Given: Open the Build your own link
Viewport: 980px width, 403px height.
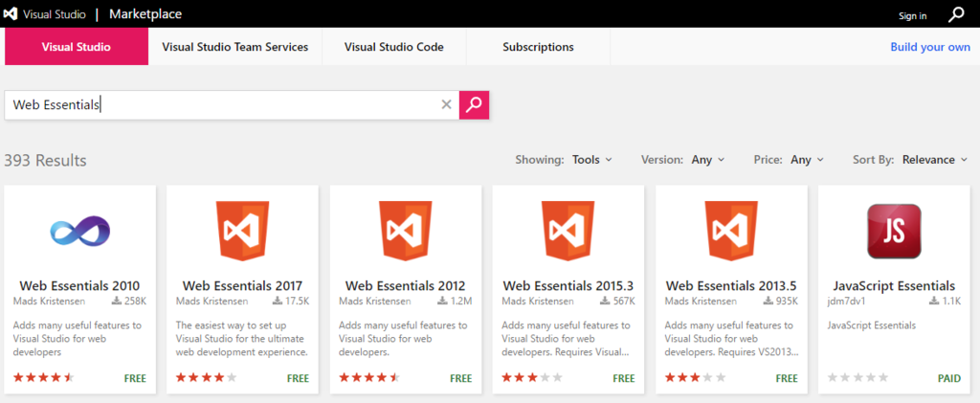Looking at the screenshot, I should 930,47.
